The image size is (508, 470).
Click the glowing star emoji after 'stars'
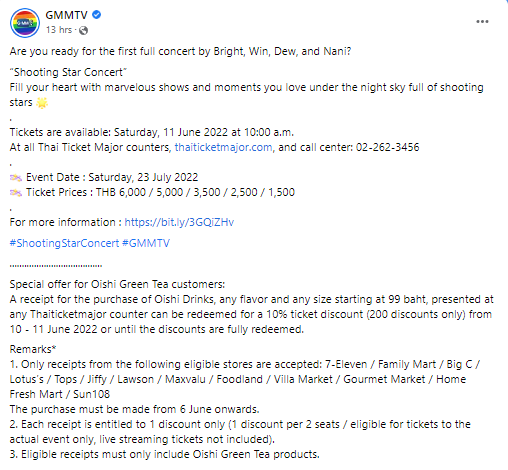tap(42, 103)
